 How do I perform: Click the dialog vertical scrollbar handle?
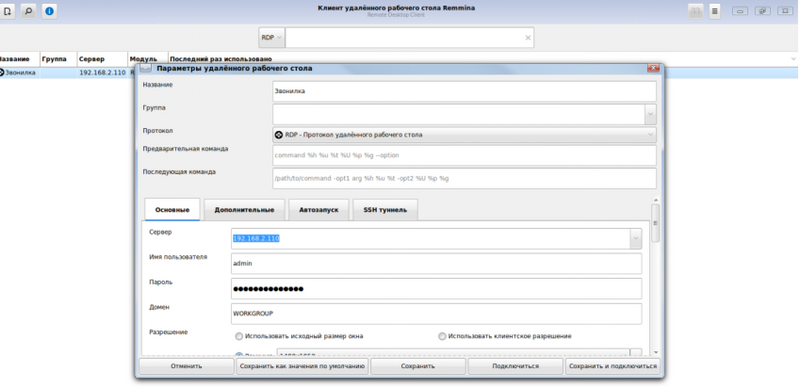(656, 223)
